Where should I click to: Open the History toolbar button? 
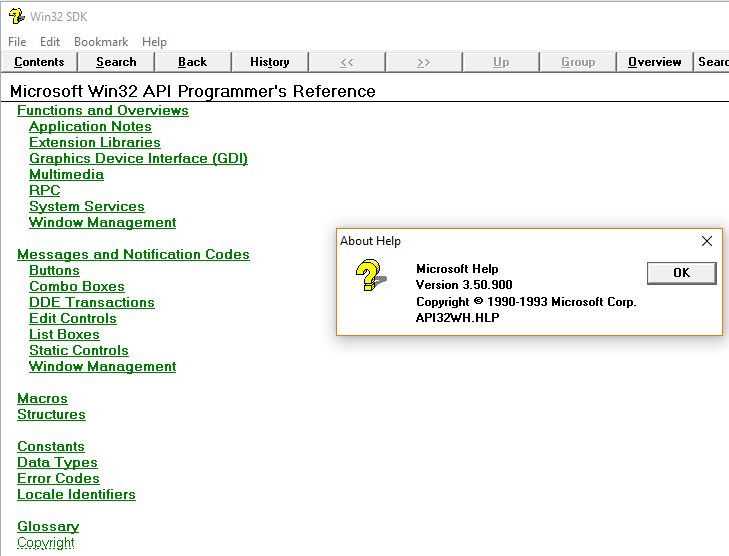(x=270, y=62)
